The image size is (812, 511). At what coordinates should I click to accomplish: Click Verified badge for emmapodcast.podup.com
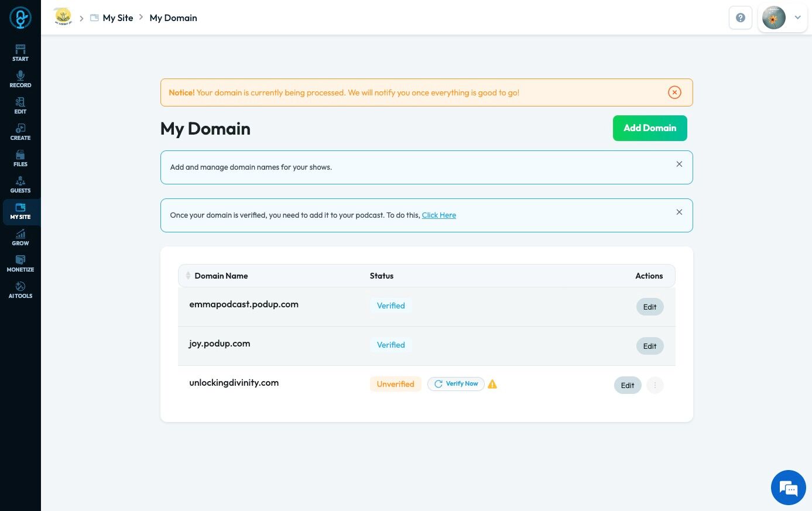[390, 306]
